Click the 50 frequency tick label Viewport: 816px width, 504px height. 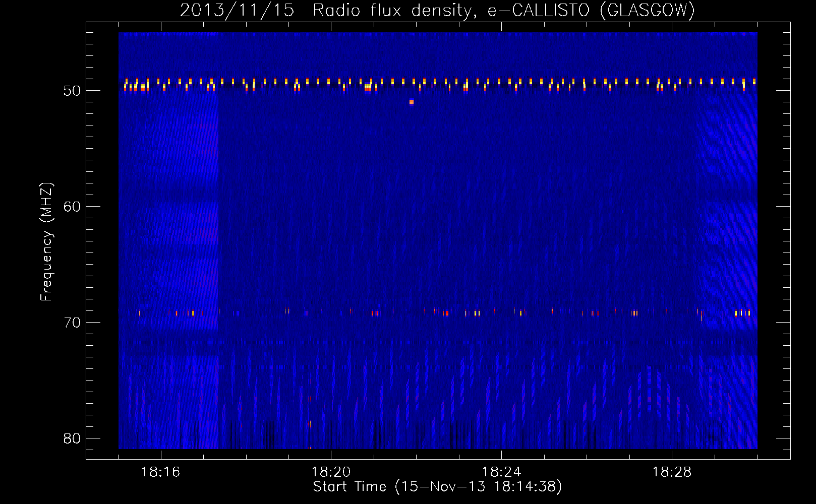coord(72,91)
